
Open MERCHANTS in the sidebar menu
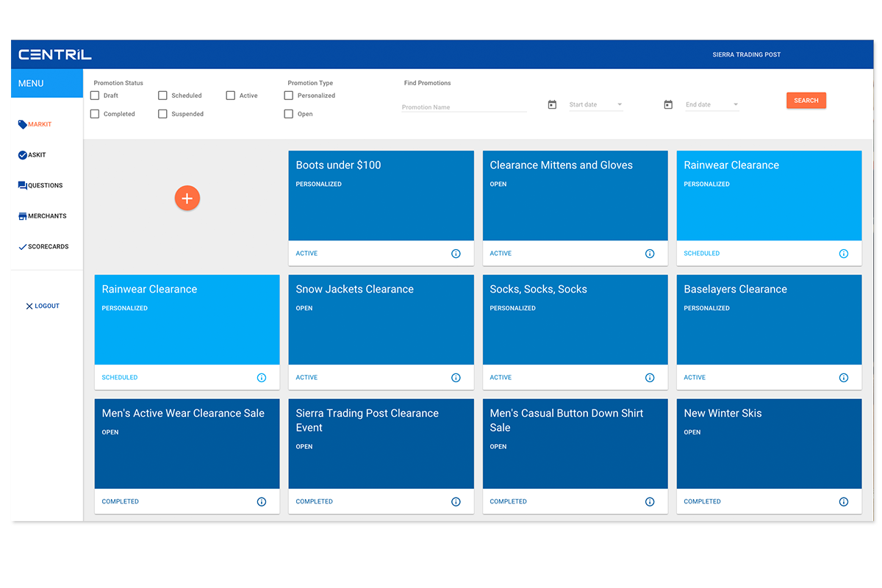[x=47, y=216]
